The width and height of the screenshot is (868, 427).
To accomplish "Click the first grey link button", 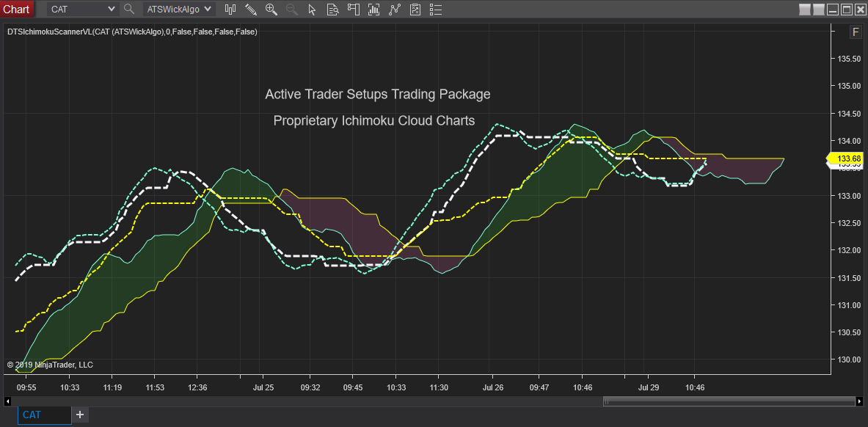I will pyautogui.click(x=805, y=10).
